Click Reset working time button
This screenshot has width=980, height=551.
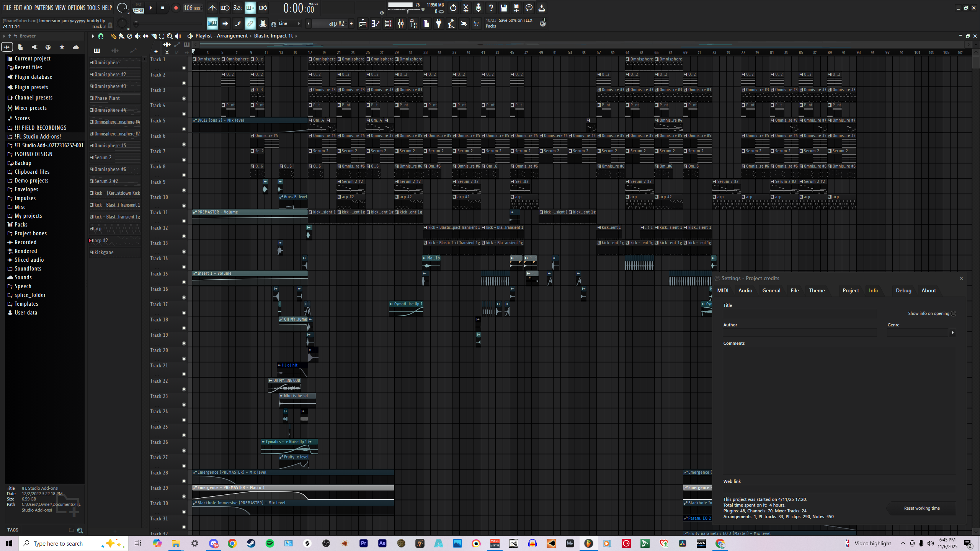click(922, 508)
